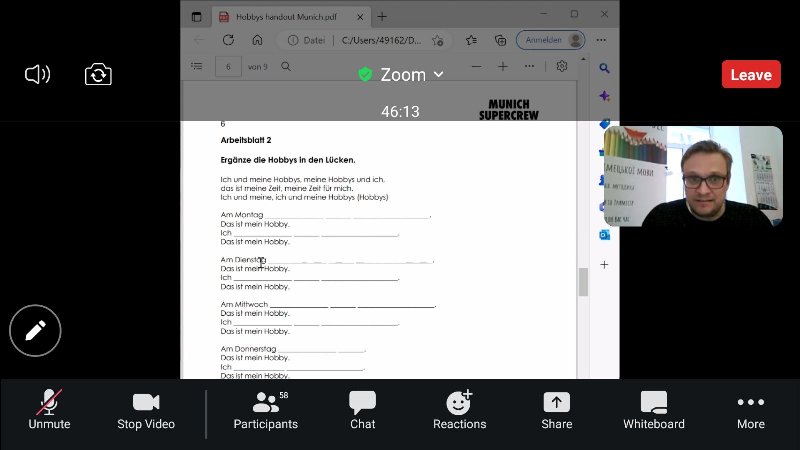The height and width of the screenshot is (450, 800).
Task: Click the address bar file path
Action: tap(381, 40)
